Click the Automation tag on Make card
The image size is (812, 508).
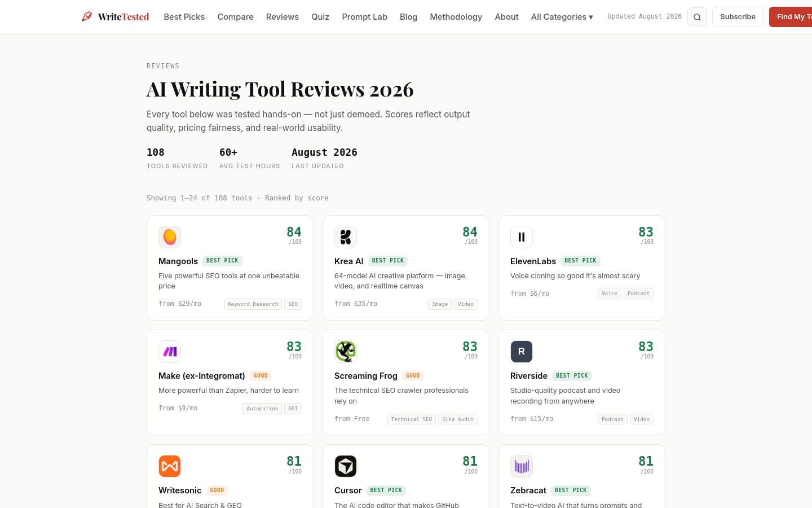click(262, 409)
